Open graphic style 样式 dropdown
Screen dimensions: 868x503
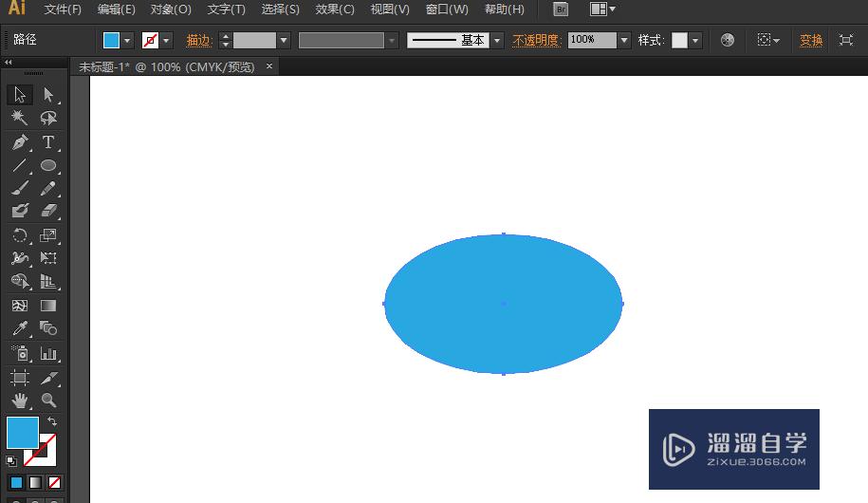tap(695, 41)
